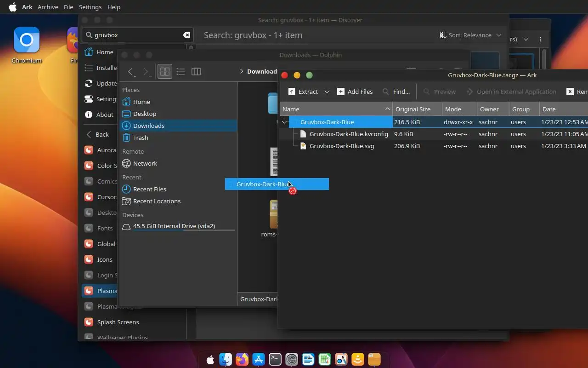Open the Help menu
Image resolution: width=588 pixels, height=368 pixels.
click(113, 7)
